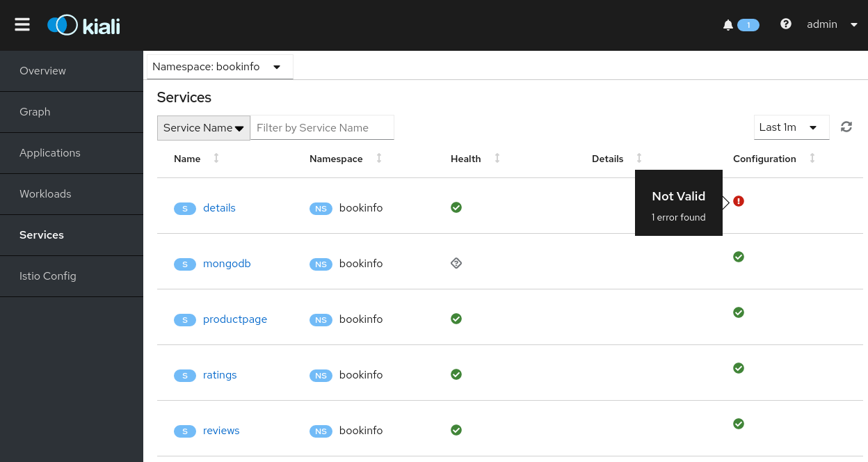Open the details service link

[x=219, y=208]
